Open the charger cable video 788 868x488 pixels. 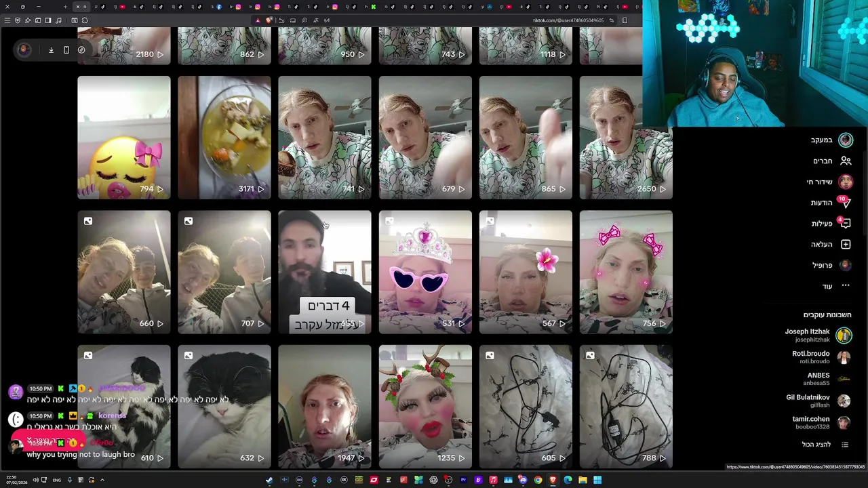[x=626, y=407]
